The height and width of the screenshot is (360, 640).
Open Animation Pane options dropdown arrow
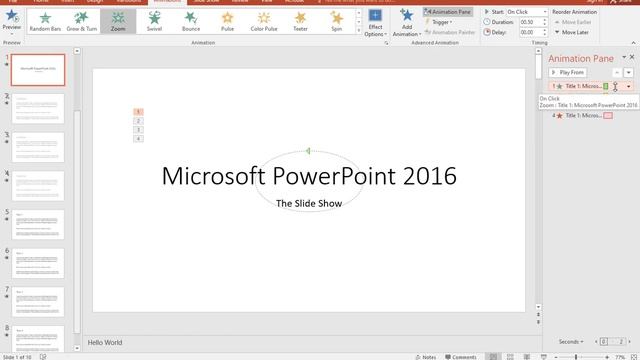point(624,57)
